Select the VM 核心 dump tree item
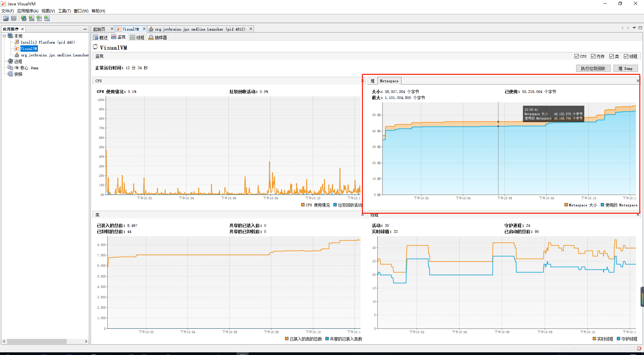The image size is (644, 355). 26,68
